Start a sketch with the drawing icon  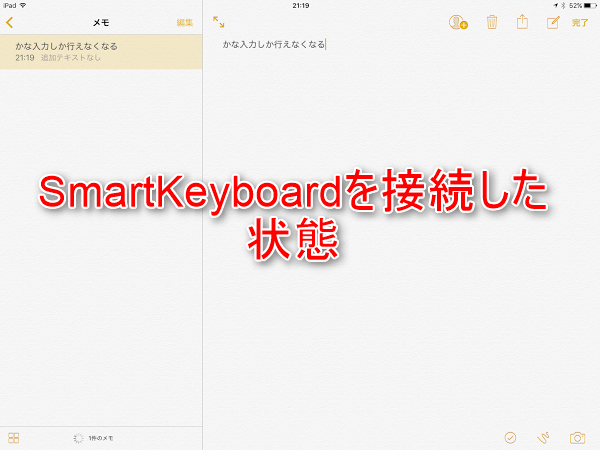[x=544, y=438]
